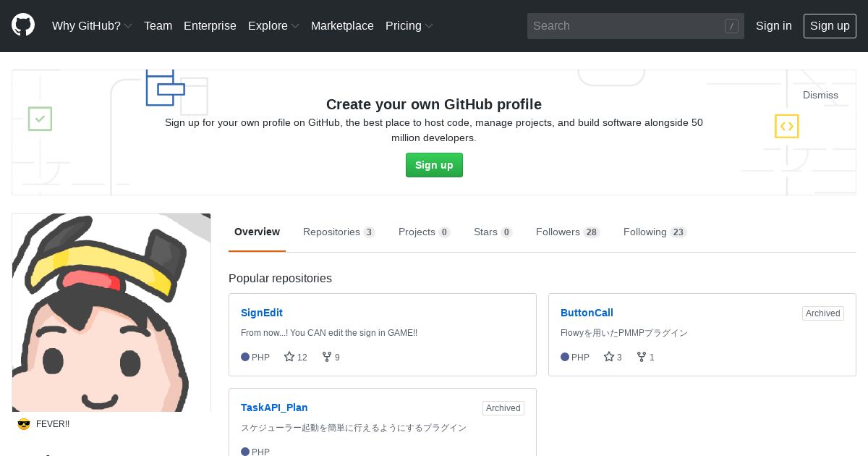The width and height of the screenshot is (868, 456).
Task: Switch to the Stars tab
Action: (493, 232)
